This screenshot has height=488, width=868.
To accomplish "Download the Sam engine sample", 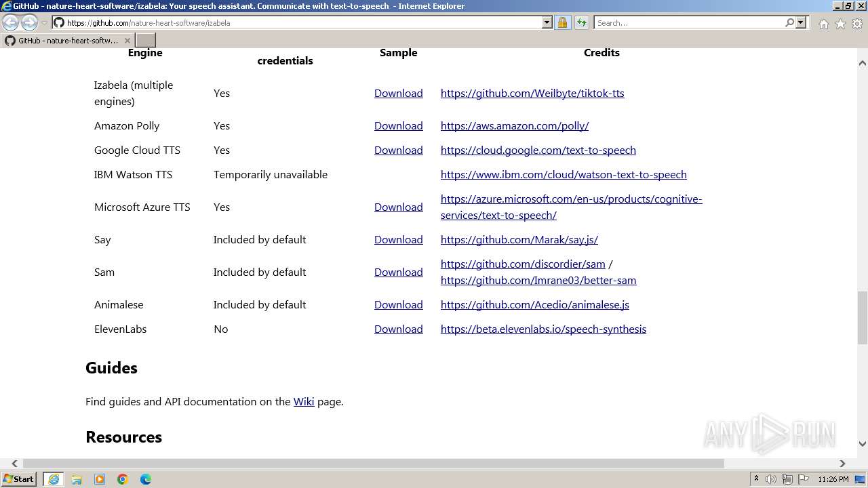I will (399, 272).
